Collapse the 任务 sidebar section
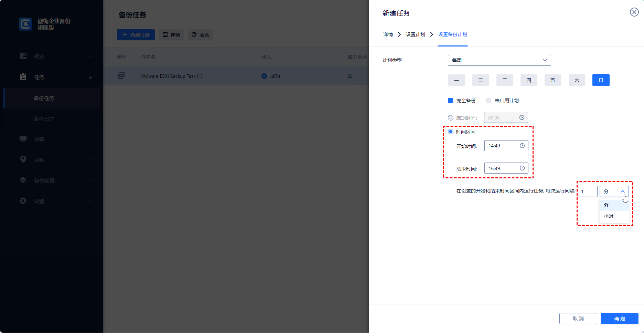This screenshot has height=333, width=644. coord(90,77)
